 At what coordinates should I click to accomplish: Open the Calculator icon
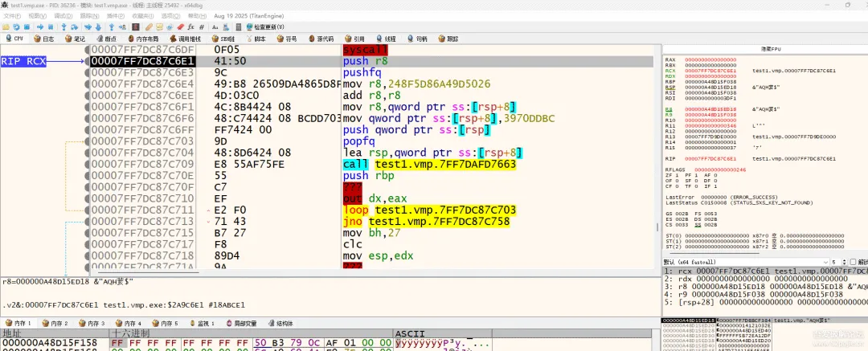click(238, 27)
